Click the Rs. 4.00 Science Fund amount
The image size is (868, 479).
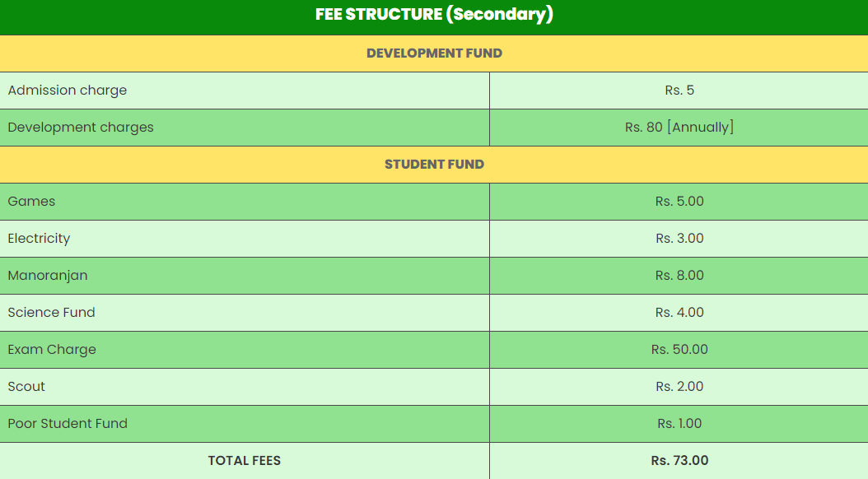(679, 313)
